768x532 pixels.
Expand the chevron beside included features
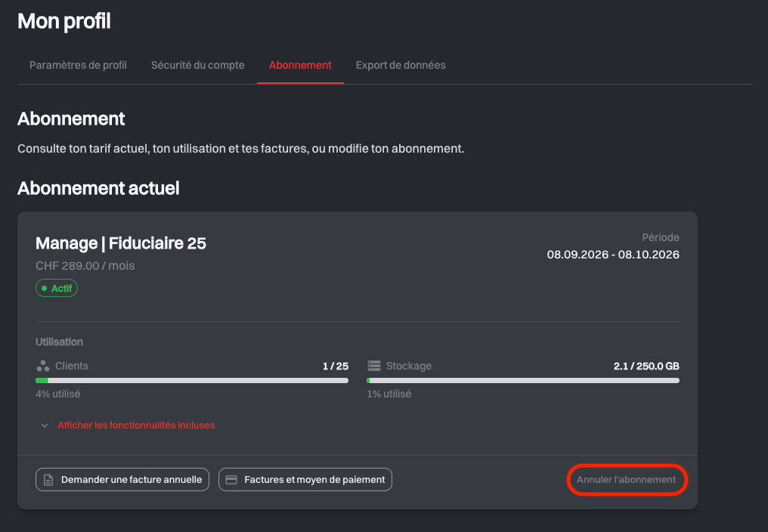tap(45, 425)
